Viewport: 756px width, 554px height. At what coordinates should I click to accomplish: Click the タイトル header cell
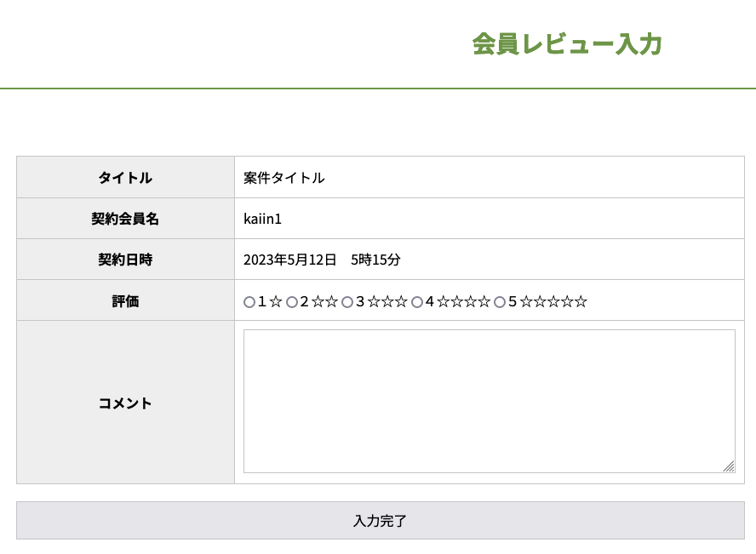tap(125, 178)
